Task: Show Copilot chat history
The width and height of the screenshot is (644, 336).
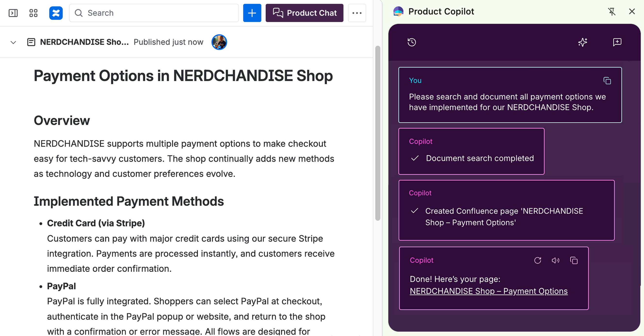Action: pos(412,42)
